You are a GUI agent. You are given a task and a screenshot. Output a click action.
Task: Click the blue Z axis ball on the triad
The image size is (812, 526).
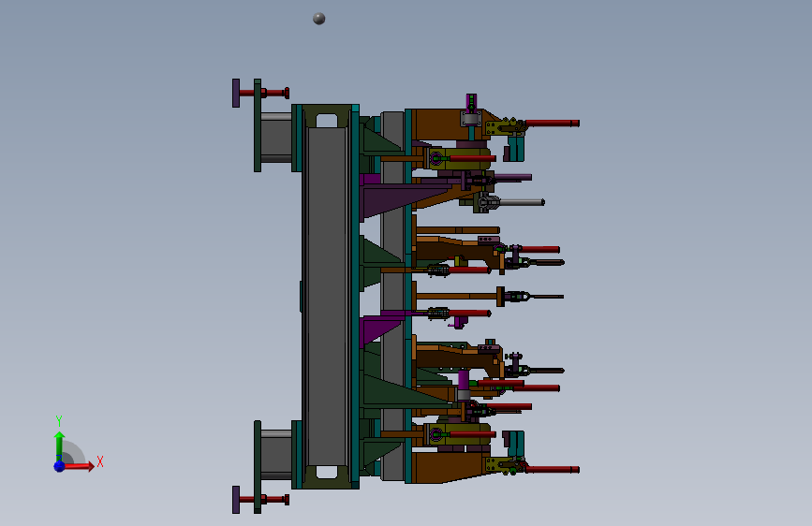[60, 466]
